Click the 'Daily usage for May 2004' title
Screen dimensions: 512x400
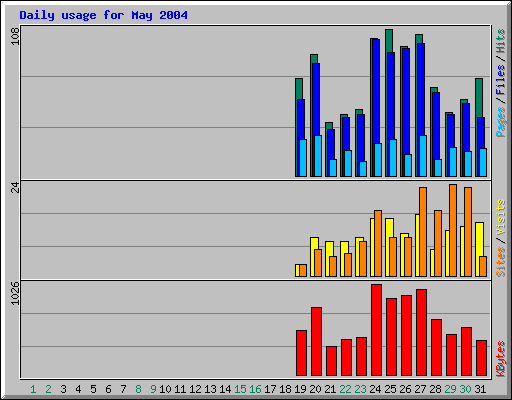click(x=103, y=15)
